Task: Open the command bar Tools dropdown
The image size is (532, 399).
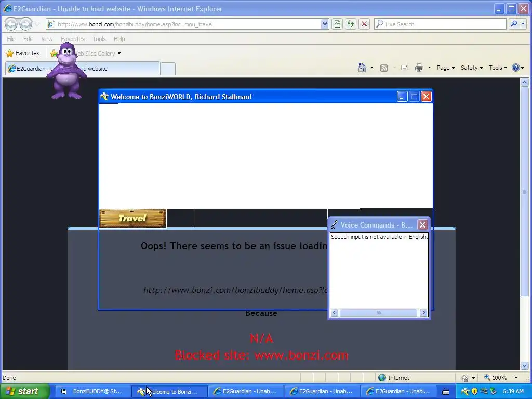Action: click(498, 68)
